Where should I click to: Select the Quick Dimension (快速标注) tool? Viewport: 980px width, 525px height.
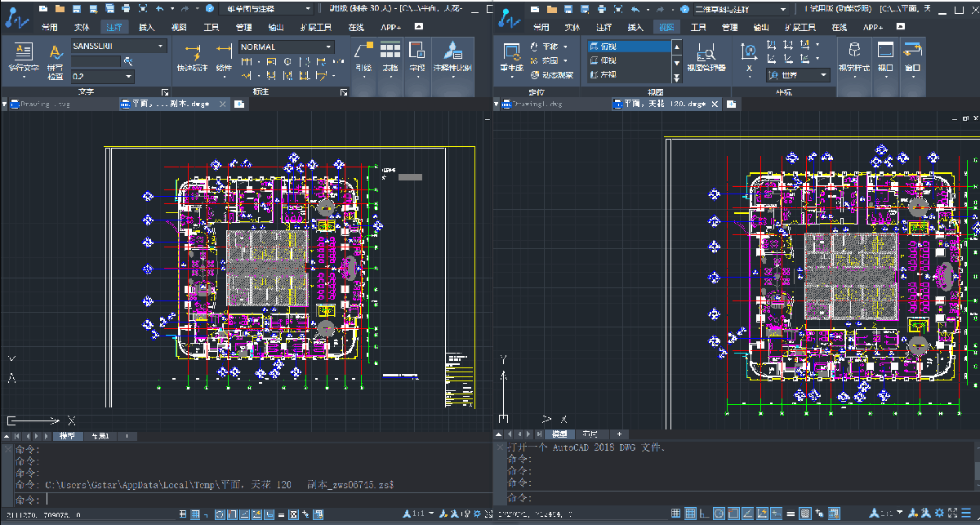point(193,54)
